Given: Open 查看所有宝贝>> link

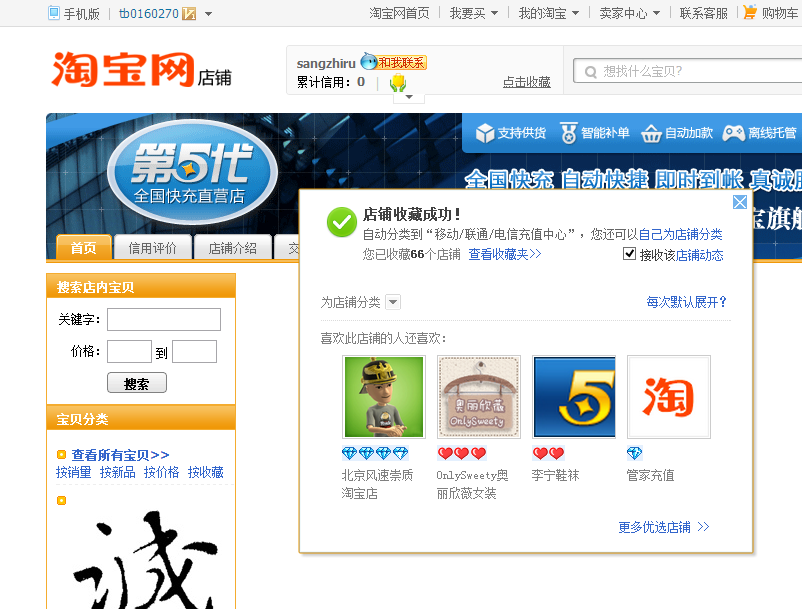Looking at the screenshot, I should (120, 455).
